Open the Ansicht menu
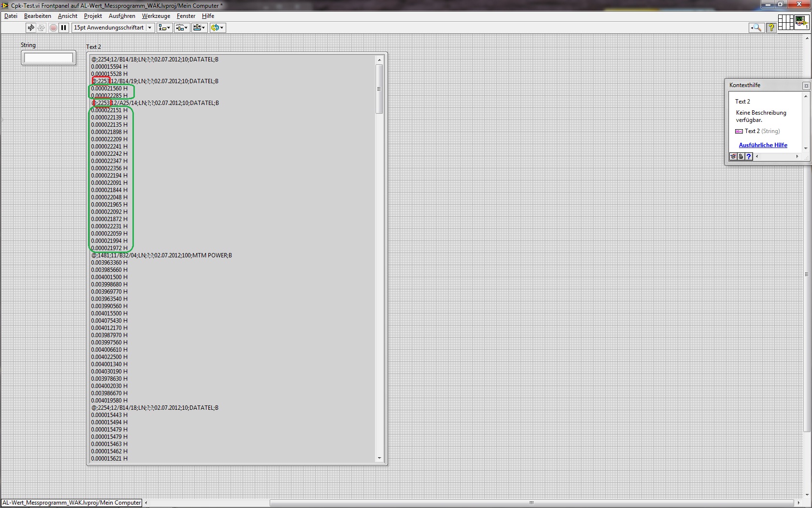This screenshot has height=508, width=812. pos(68,16)
